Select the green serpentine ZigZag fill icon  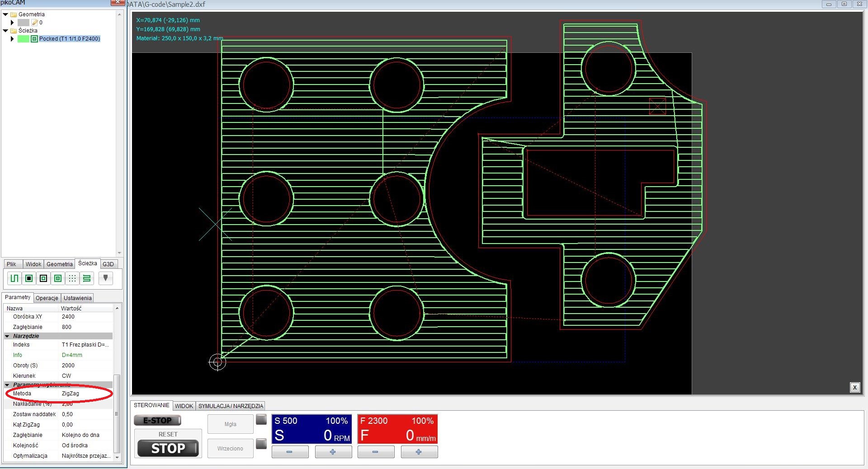pos(87,278)
